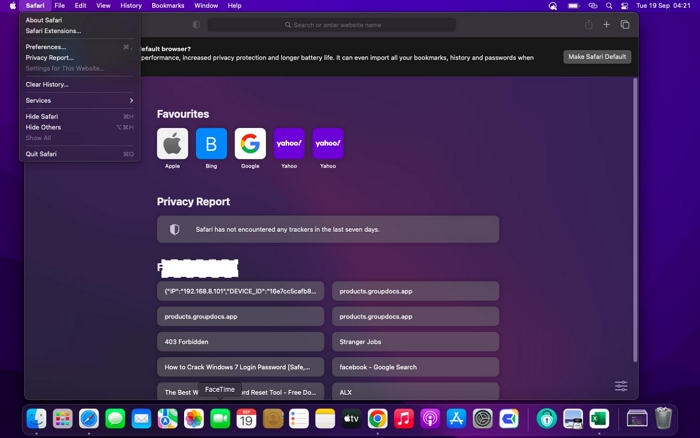The height and width of the screenshot is (438, 700).
Task: Open start page customise settings icon
Action: click(621, 386)
